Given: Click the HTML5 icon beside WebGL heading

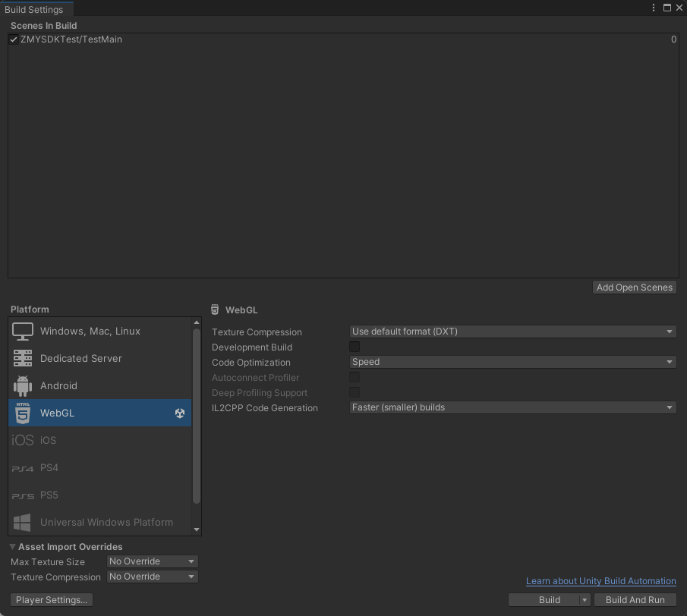Looking at the screenshot, I should coord(215,310).
